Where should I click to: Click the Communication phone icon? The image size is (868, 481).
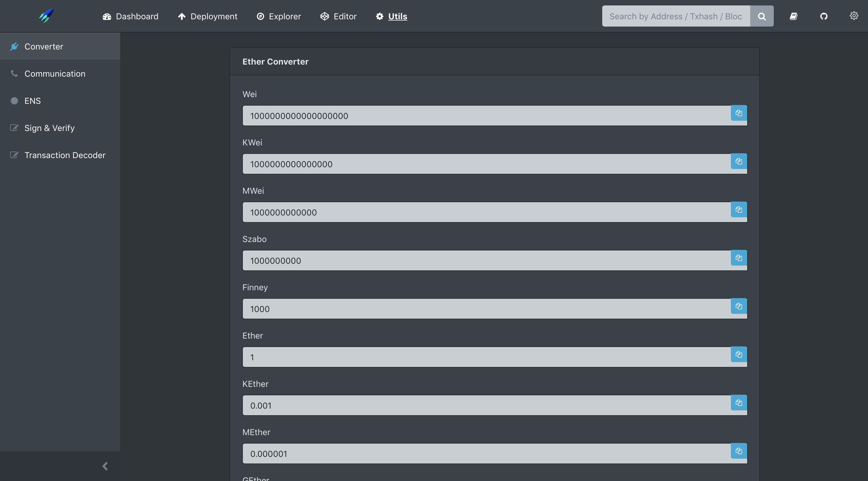point(14,73)
